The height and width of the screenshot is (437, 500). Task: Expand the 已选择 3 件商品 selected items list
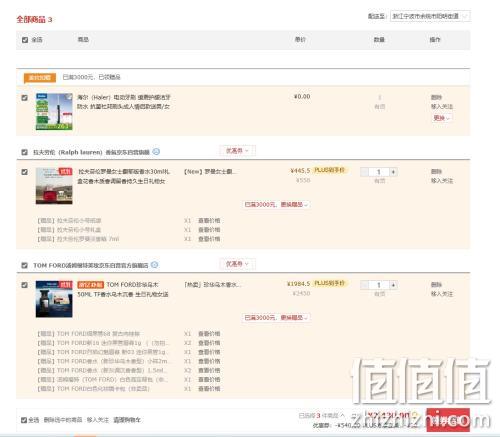pos(321,415)
